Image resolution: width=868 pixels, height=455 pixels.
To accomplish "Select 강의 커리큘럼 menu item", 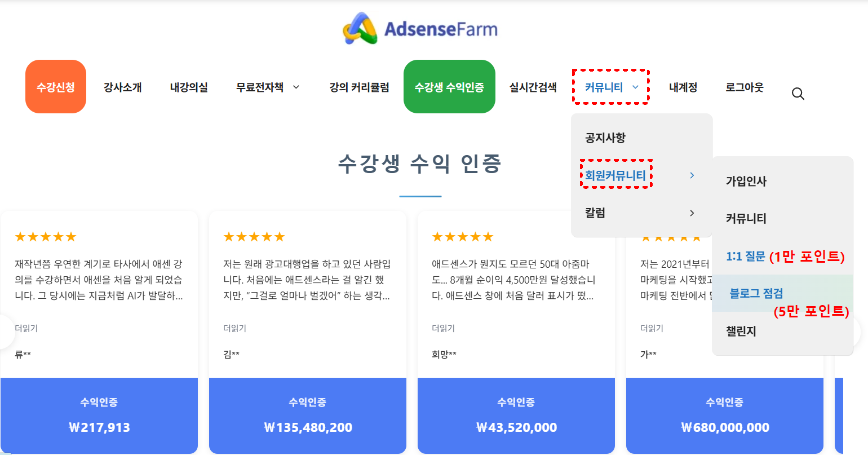I will click(359, 87).
